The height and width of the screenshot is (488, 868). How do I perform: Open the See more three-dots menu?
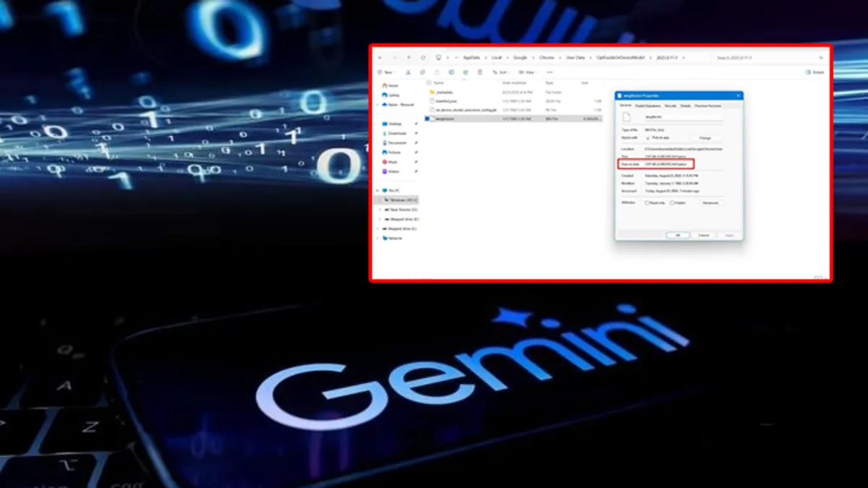point(550,72)
